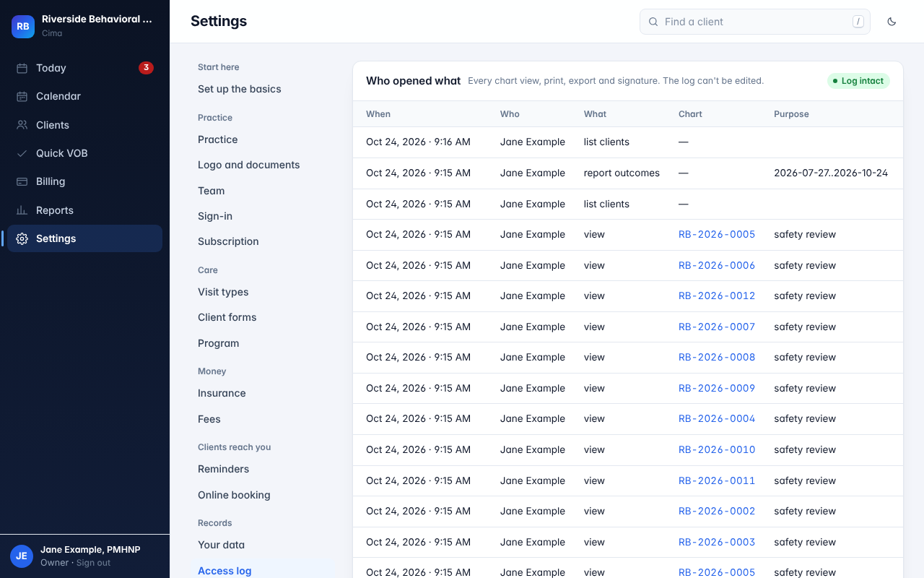Toggle dark mode with moon icon
The width and height of the screenshot is (924, 578).
(x=892, y=22)
